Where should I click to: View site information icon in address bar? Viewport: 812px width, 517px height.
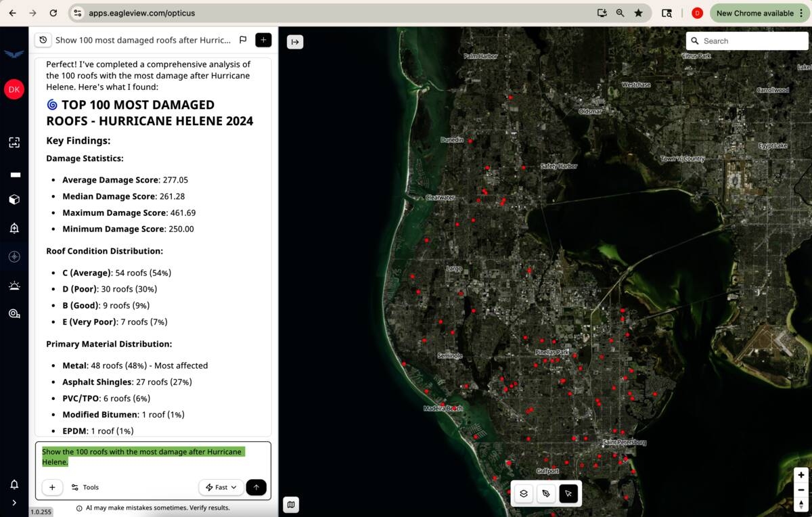(x=77, y=13)
